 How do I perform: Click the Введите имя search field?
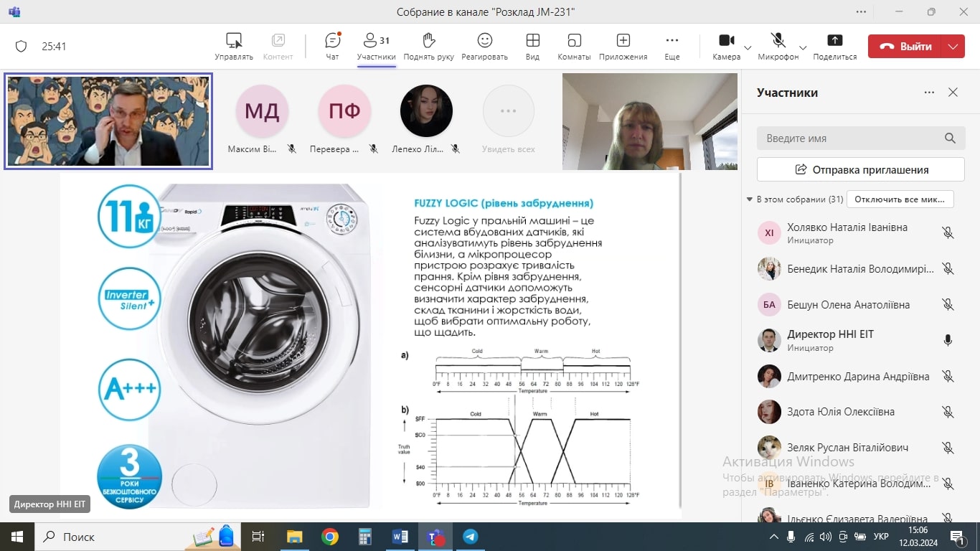tap(850, 138)
